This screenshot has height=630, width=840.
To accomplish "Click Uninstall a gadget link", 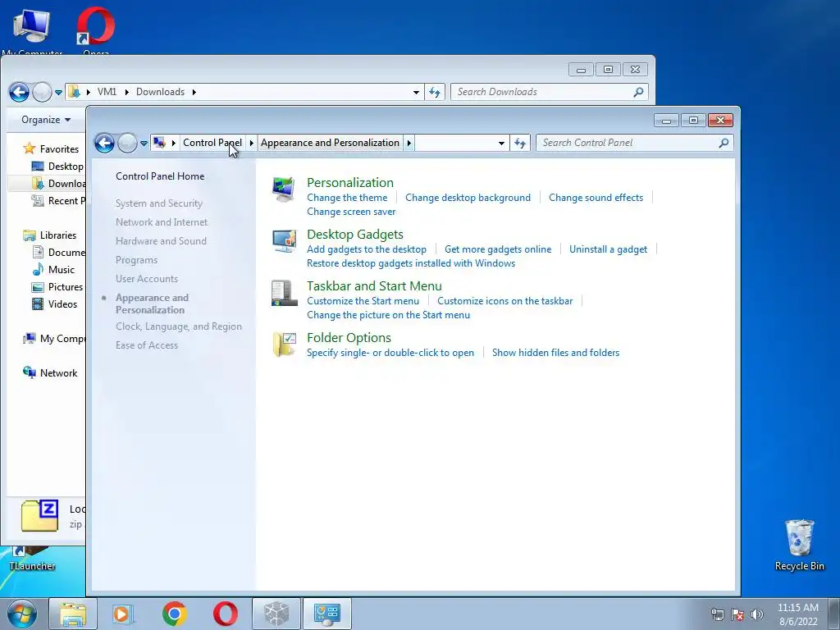I will (608, 249).
